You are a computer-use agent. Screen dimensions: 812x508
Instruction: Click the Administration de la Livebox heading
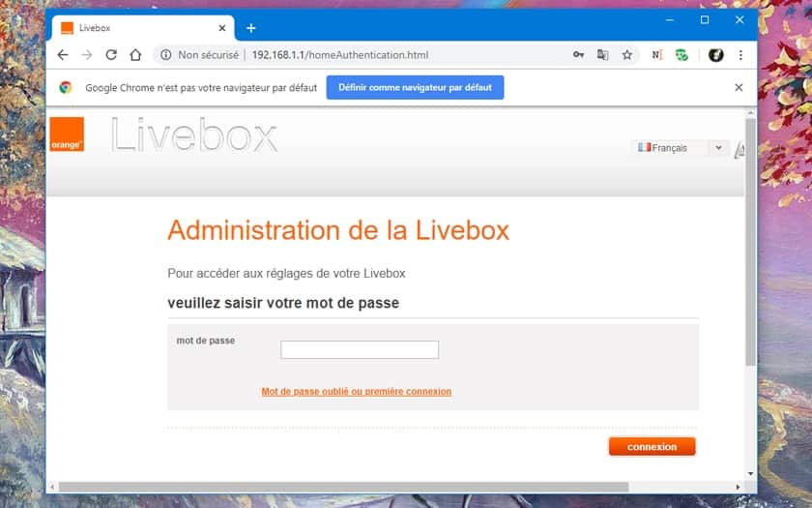coord(338,230)
